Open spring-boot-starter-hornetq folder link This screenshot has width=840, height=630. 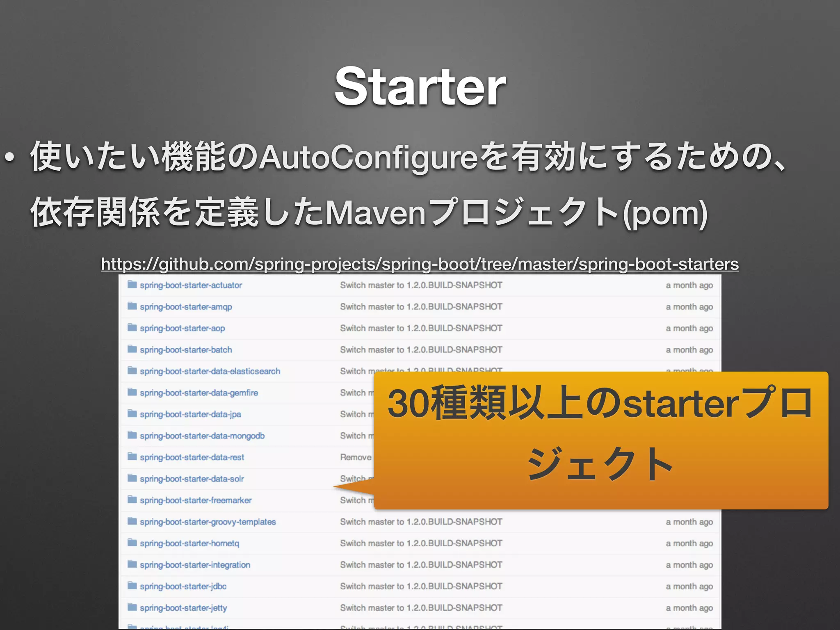[189, 543]
